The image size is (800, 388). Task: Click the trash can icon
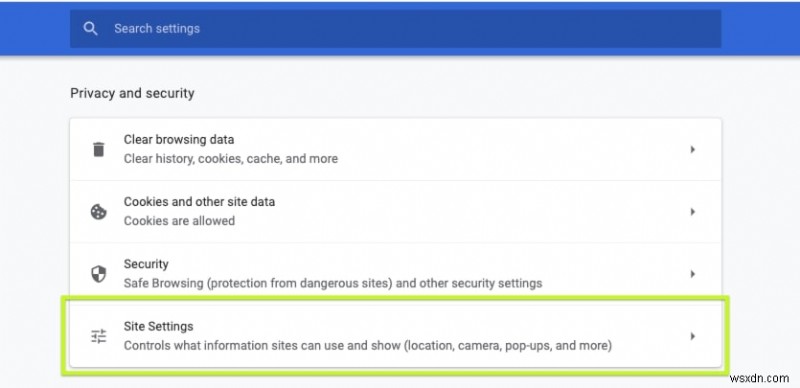[98, 150]
